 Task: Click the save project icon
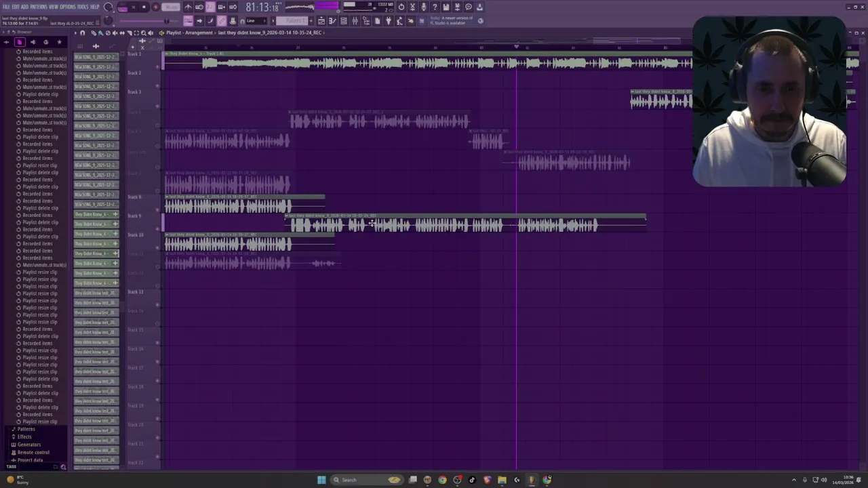click(x=446, y=7)
